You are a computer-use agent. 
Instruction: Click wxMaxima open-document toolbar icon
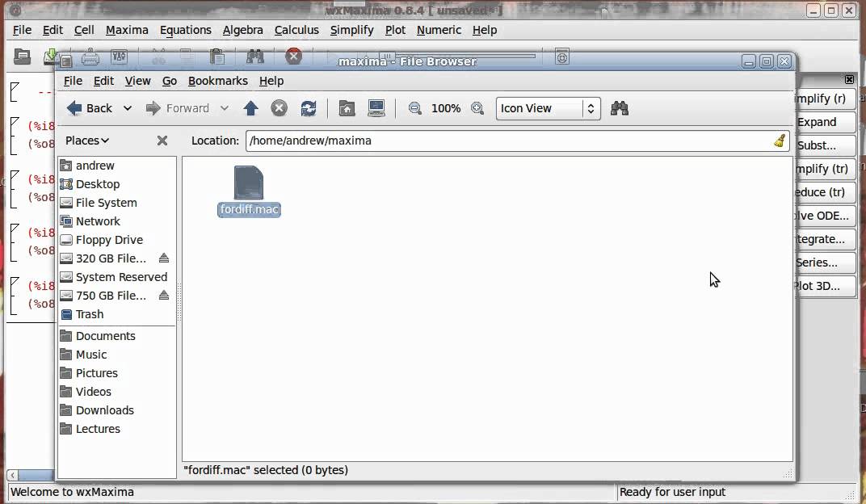22,57
